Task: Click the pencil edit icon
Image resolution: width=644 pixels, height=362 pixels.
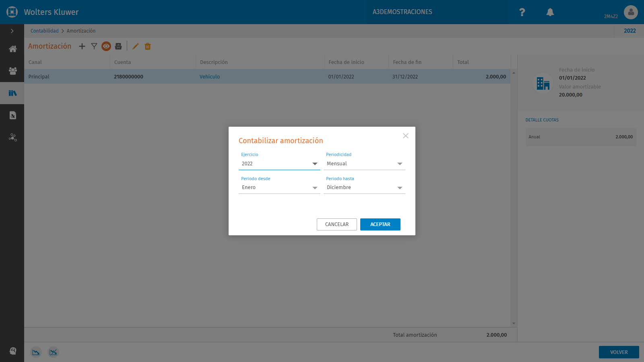Action: click(x=136, y=46)
